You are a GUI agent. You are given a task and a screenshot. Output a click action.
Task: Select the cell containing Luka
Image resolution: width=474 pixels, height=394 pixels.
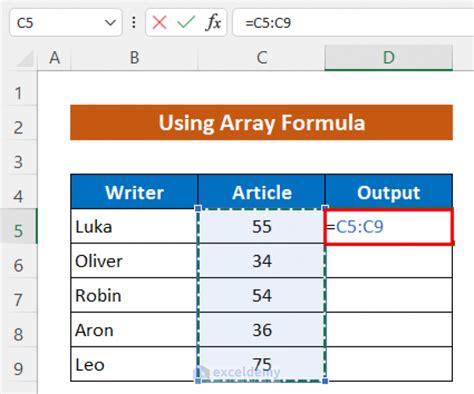[134, 227]
